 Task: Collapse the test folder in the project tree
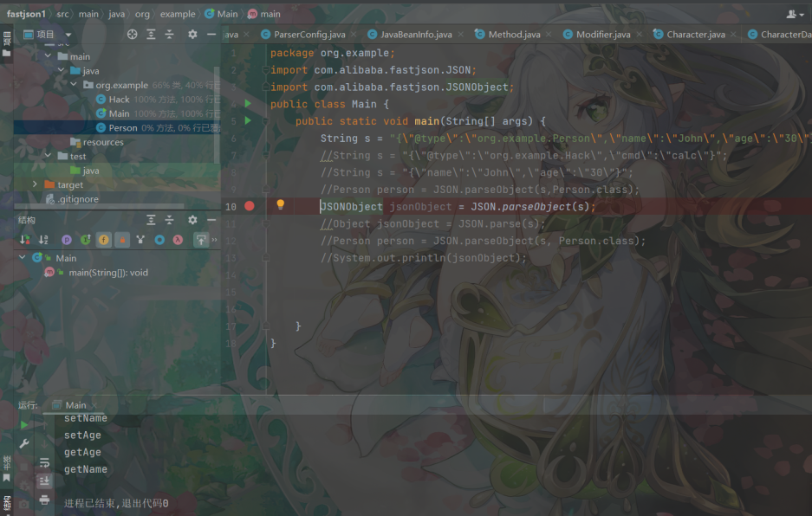[49, 156]
